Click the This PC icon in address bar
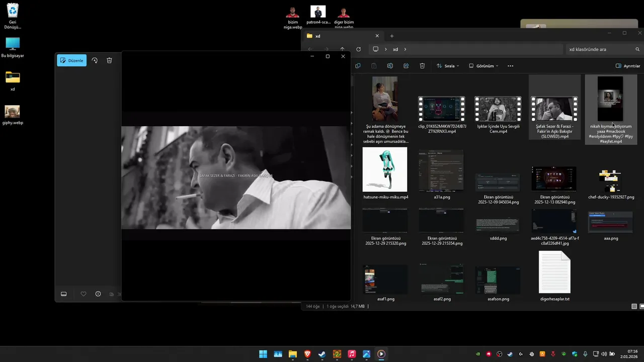644x362 pixels. [x=375, y=49]
